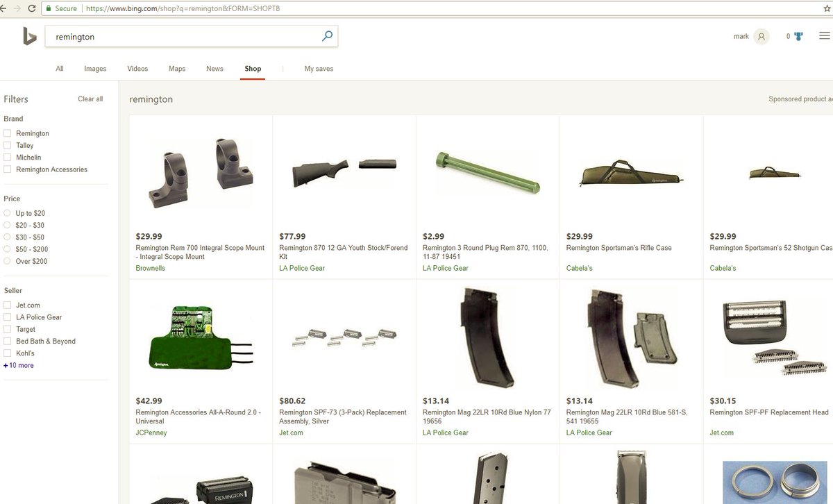Click the green 3 Round Plug thumbnail

click(487, 174)
